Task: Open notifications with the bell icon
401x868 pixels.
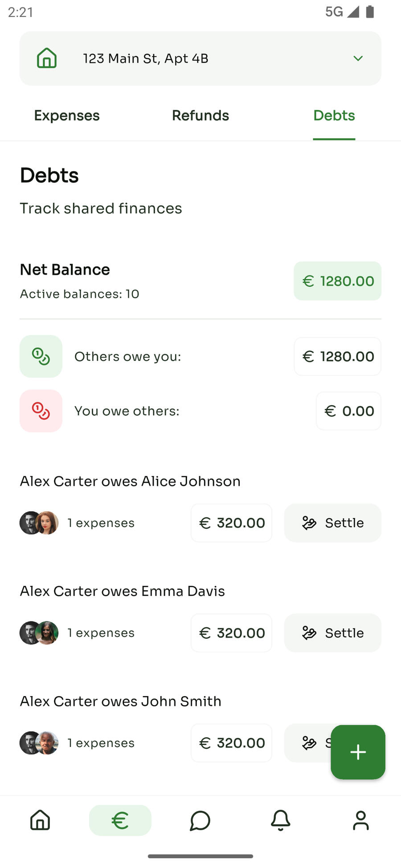Action: (x=281, y=820)
